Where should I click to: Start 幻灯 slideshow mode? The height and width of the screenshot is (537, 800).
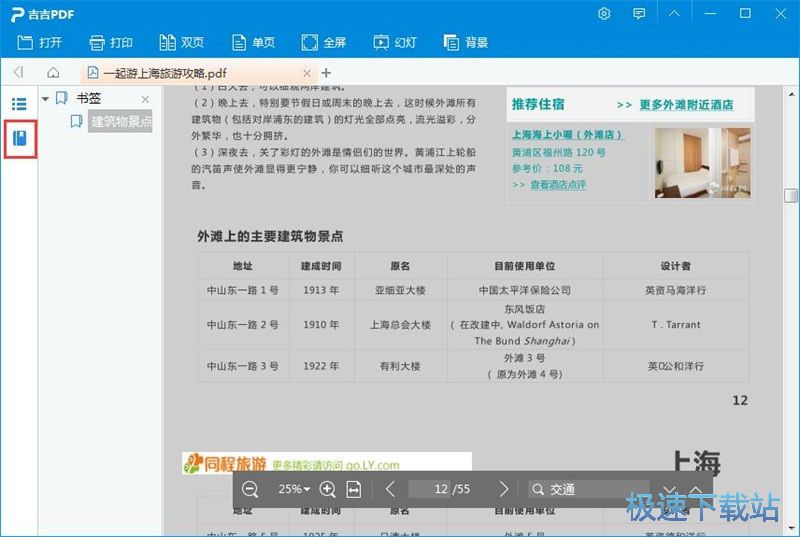pyautogui.click(x=395, y=42)
